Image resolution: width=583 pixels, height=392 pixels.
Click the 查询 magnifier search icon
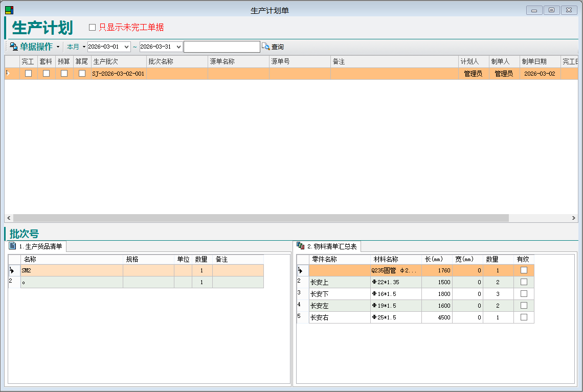pos(265,47)
